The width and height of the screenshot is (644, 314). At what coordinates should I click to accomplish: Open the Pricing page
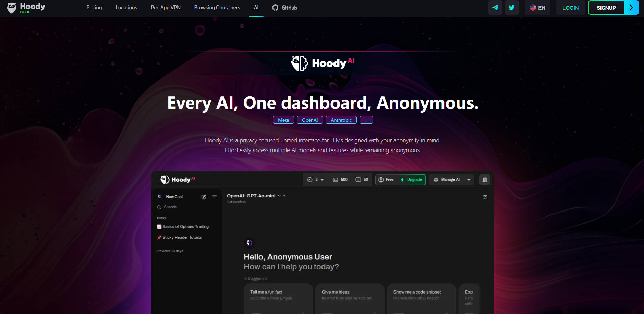coord(94,8)
